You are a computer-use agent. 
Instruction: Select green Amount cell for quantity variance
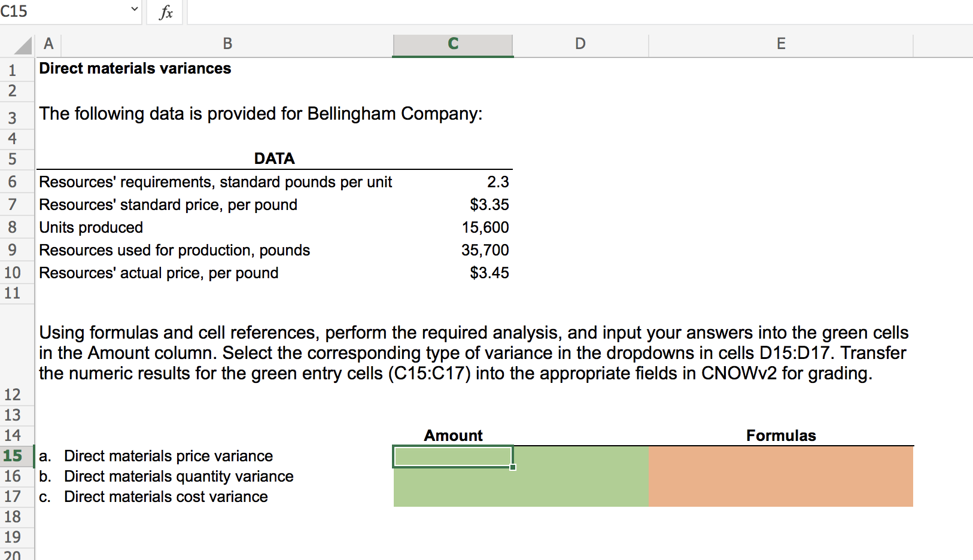pyautogui.click(x=453, y=476)
